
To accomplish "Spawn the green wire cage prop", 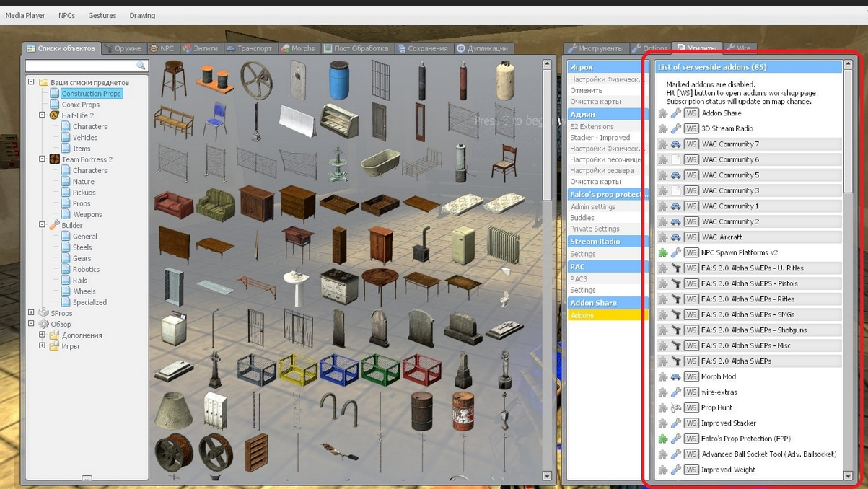I will 380,370.
